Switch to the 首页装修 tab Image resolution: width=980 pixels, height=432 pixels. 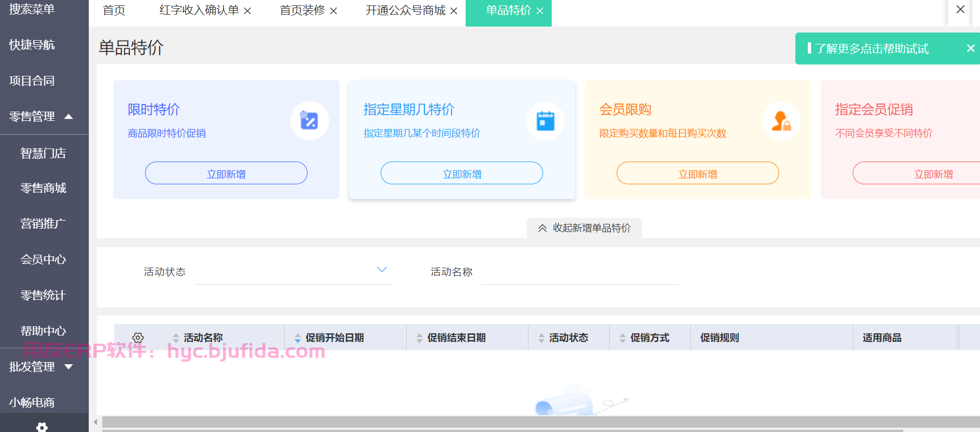pyautogui.click(x=302, y=11)
